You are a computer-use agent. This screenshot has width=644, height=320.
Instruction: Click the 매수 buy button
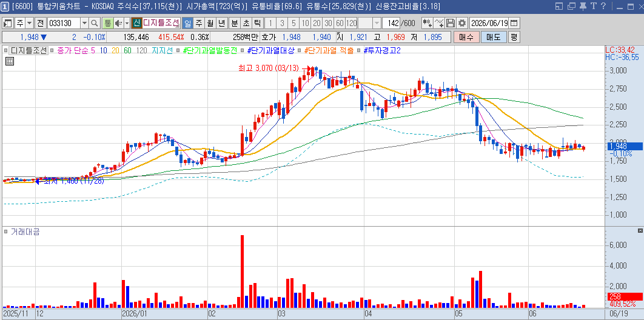coord(466,38)
